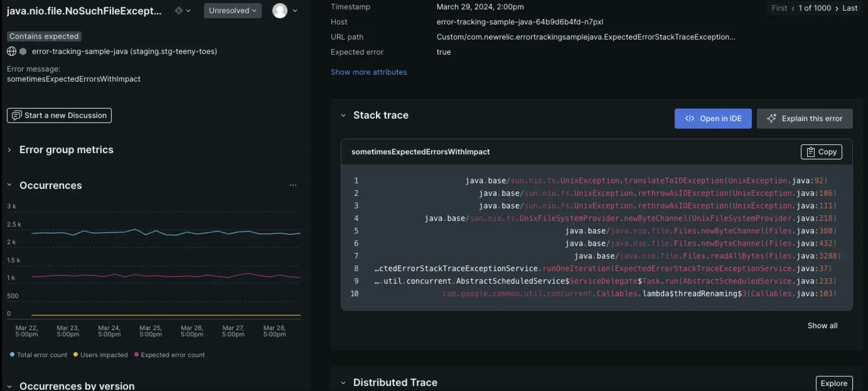
Task: Go to next occurrence arrow
Action: point(836,8)
